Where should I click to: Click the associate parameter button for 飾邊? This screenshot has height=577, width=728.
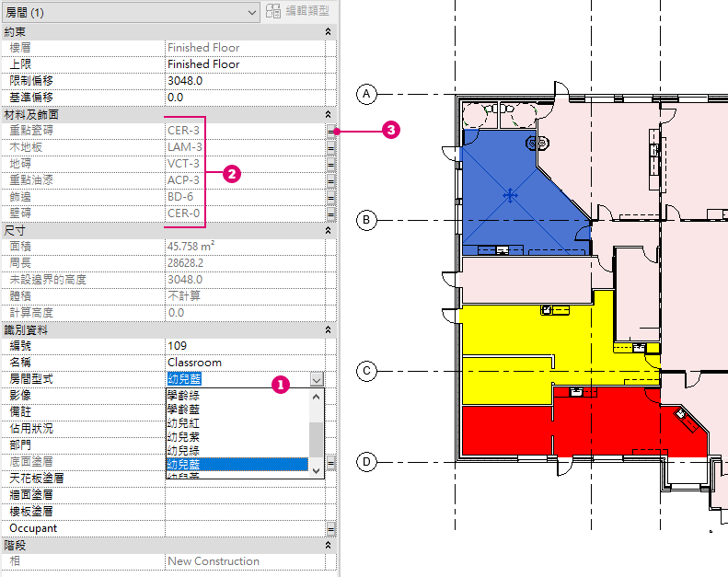(330, 197)
